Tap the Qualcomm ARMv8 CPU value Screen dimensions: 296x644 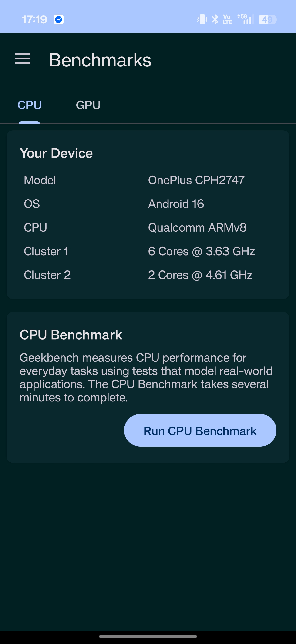[197, 227]
